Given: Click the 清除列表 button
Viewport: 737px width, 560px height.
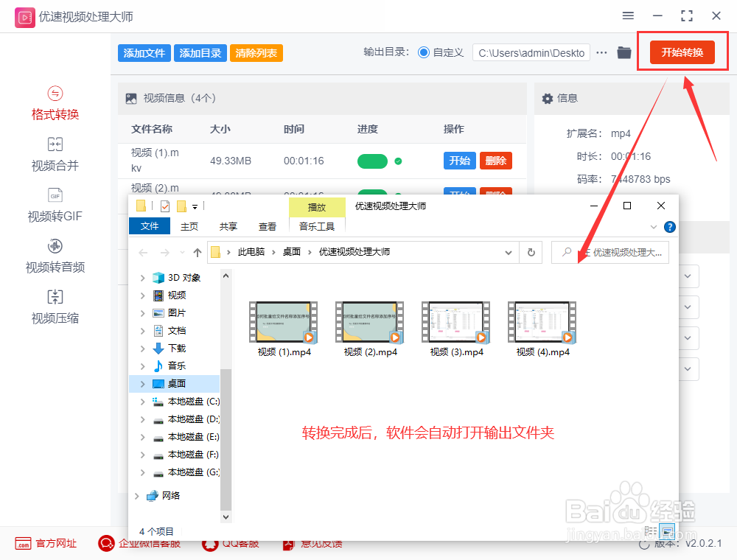Looking at the screenshot, I should pos(256,52).
